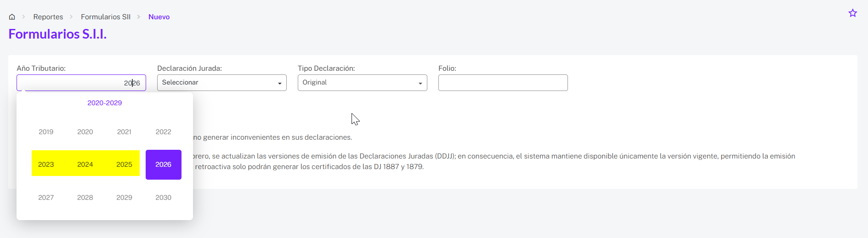
Task: Expand the Declaración Jurada dropdown
Action: [221, 83]
